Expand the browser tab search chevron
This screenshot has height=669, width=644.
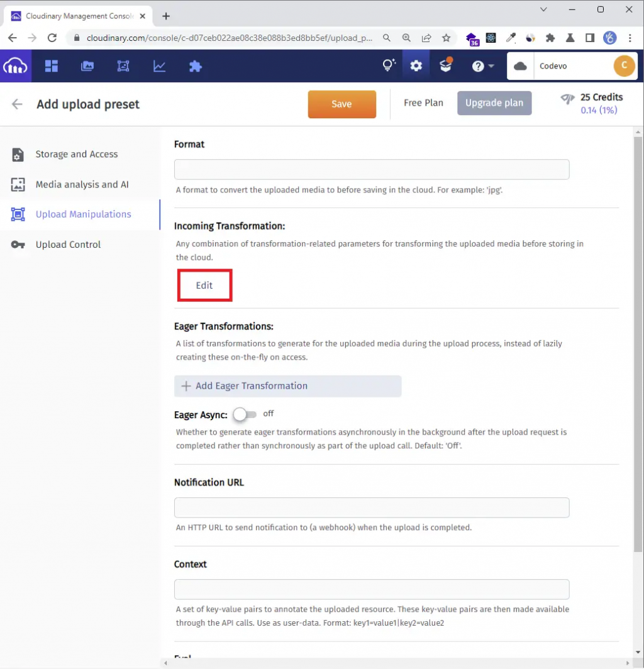[x=543, y=9]
